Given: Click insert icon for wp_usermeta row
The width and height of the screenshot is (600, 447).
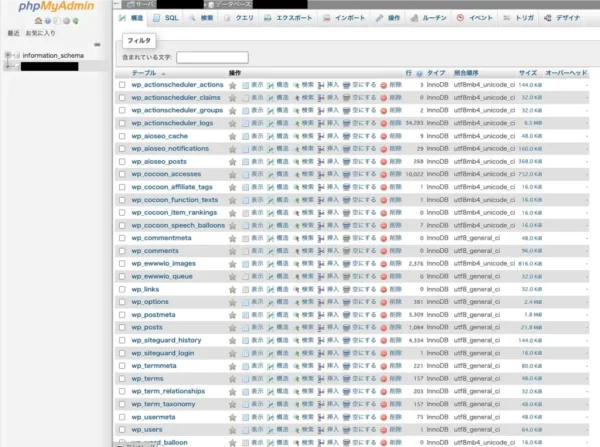Looking at the screenshot, I should pos(321,417).
